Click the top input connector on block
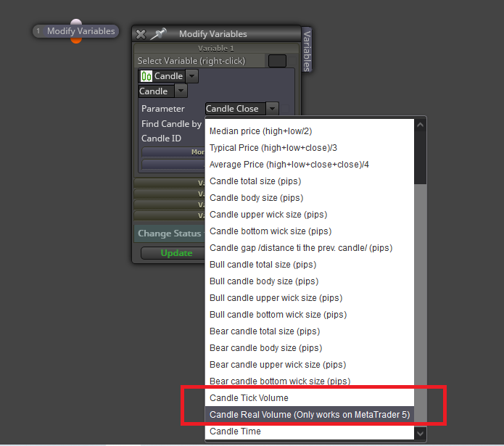Viewport: 504px width, 446px height. pyautogui.click(x=76, y=22)
